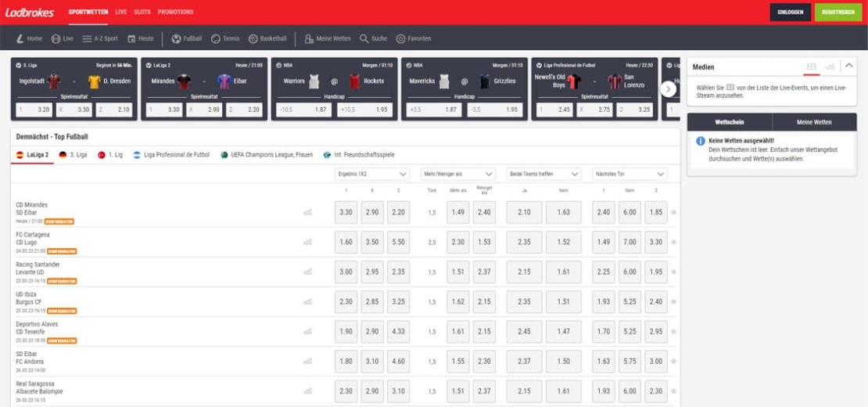Bet on Warriors -10,5 handicap at 1.87
868x407 pixels.
coord(304,110)
